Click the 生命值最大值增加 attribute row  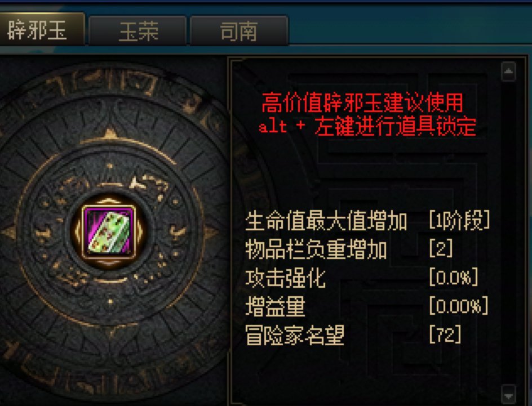click(x=368, y=221)
